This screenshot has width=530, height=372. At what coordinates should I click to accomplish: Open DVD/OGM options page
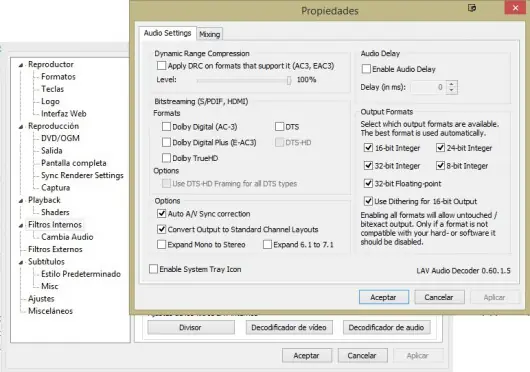click(x=60, y=138)
